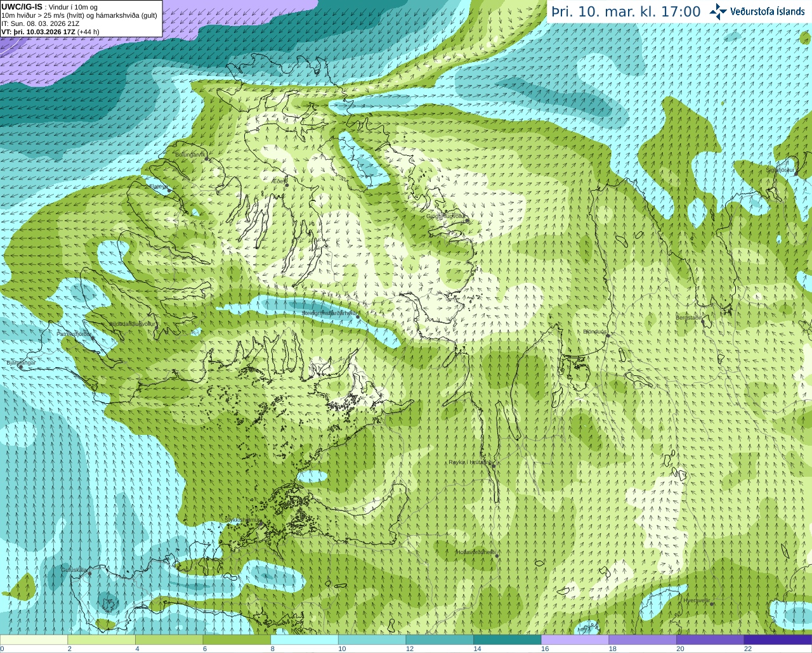This screenshot has height=653, width=812.
Task: Click the 8–10 m/s pale cyan legend swatch
Action: click(304, 640)
